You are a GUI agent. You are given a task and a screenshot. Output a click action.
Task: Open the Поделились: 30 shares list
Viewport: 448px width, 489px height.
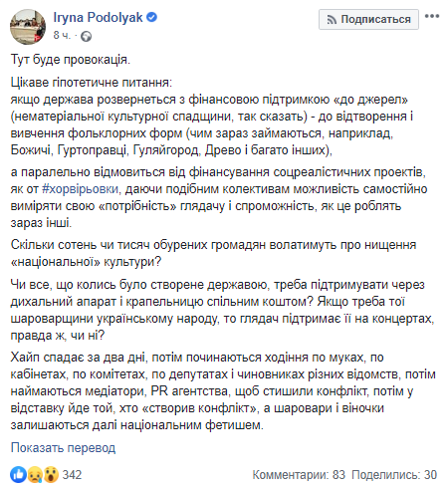coord(394,475)
